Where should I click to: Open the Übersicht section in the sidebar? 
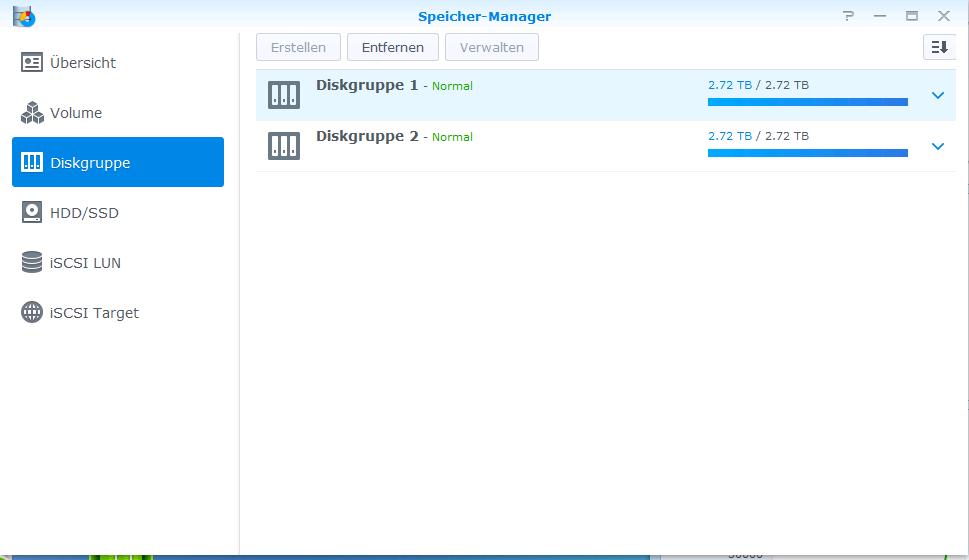click(x=117, y=62)
